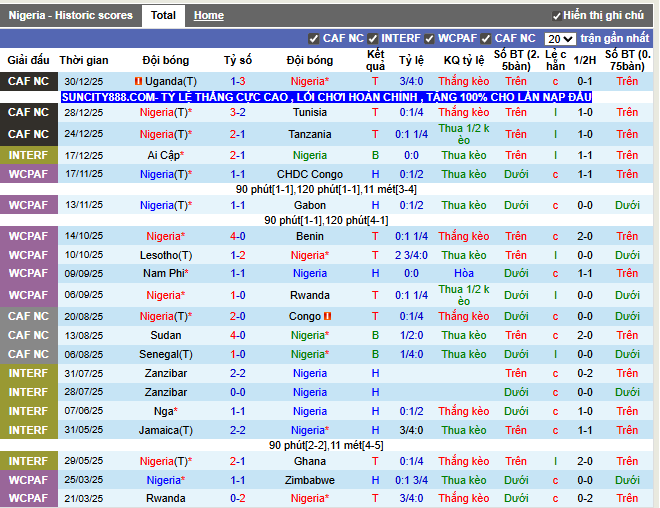The height and width of the screenshot is (508, 660).
Task: Click Gabon team name
Action: [310, 205]
